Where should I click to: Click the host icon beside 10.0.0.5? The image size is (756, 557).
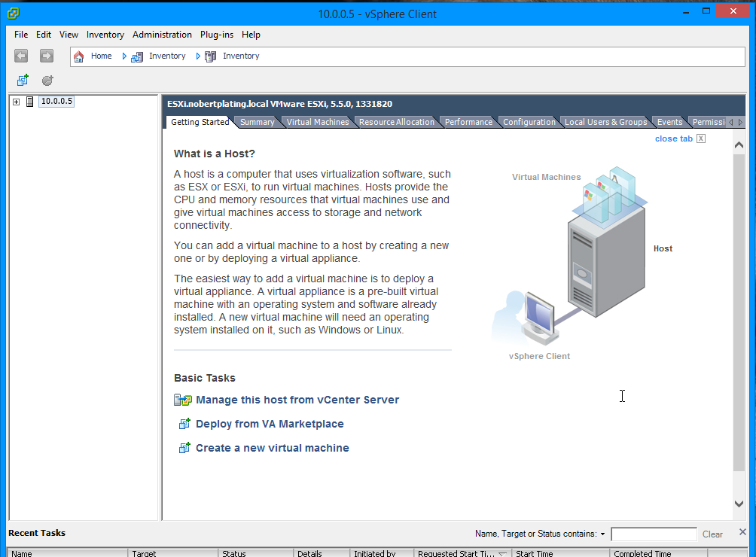click(29, 101)
